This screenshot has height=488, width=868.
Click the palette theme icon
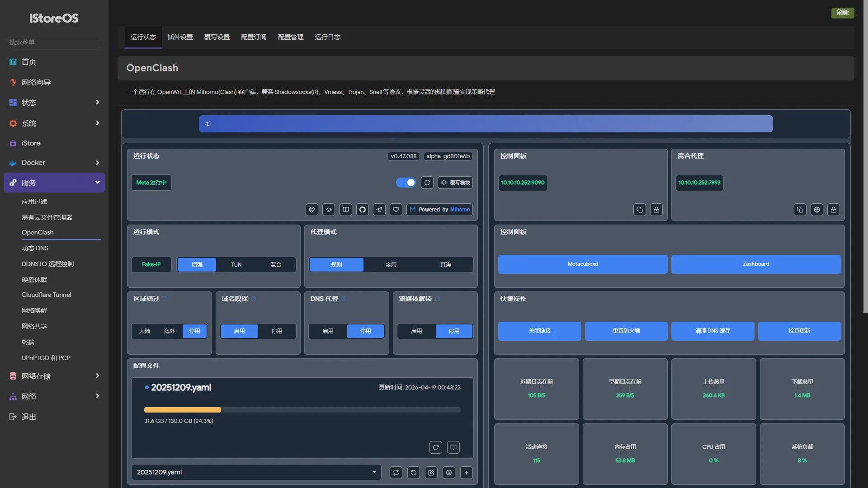311,210
